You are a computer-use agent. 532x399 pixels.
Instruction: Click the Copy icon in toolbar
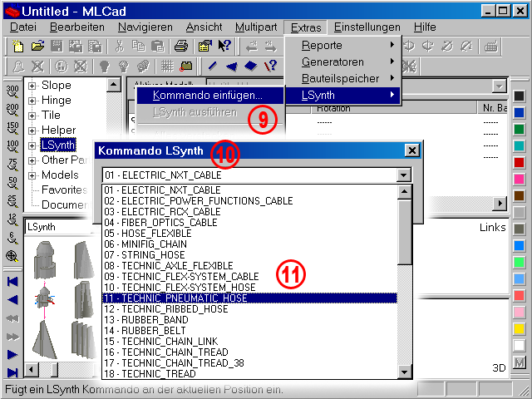[x=139, y=47]
